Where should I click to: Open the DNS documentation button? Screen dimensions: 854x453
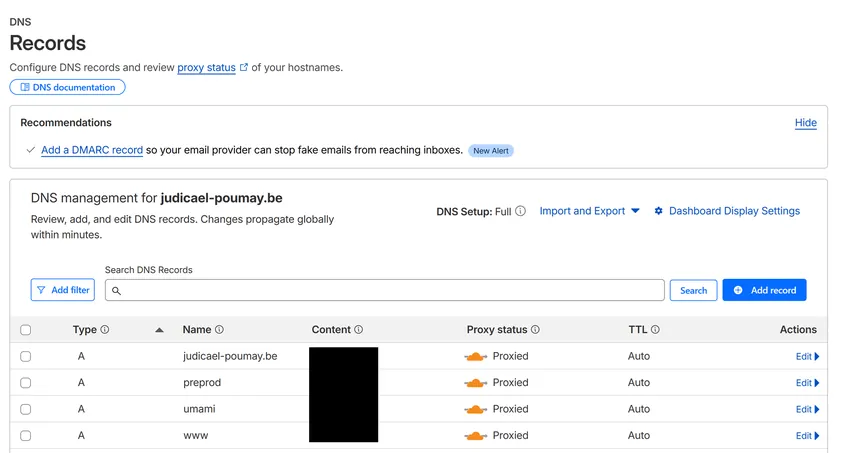pos(68,87)
